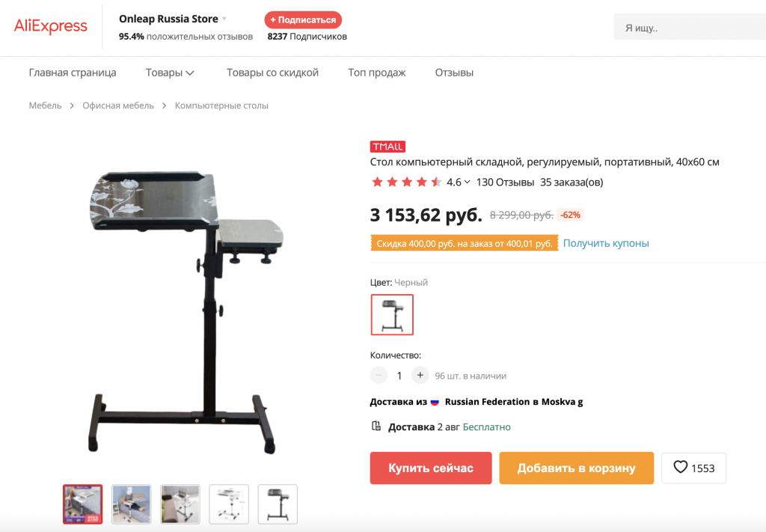Image resolution: width=766 pixels, height=532 pixels.
Task: Open the Топ продаж tab
Action: tap(377, 73)
